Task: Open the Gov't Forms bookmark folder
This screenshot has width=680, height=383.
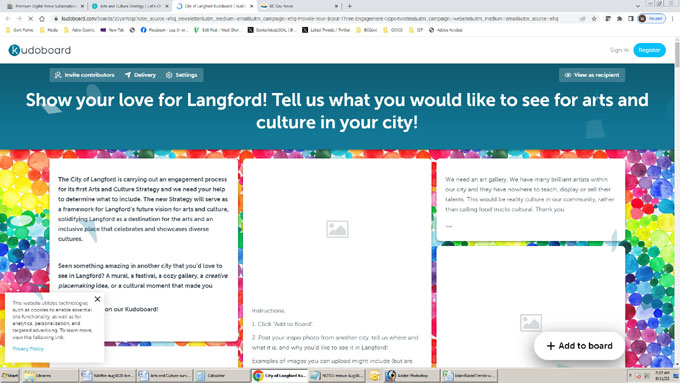Action: tap(20, 30)
